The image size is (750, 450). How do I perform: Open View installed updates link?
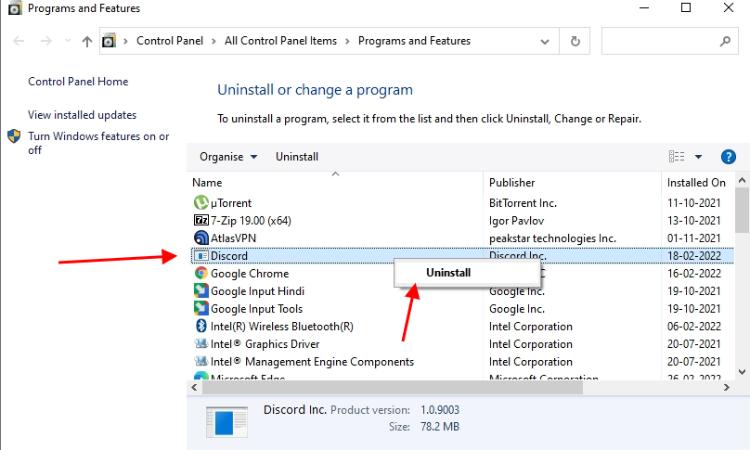point(82,115)
